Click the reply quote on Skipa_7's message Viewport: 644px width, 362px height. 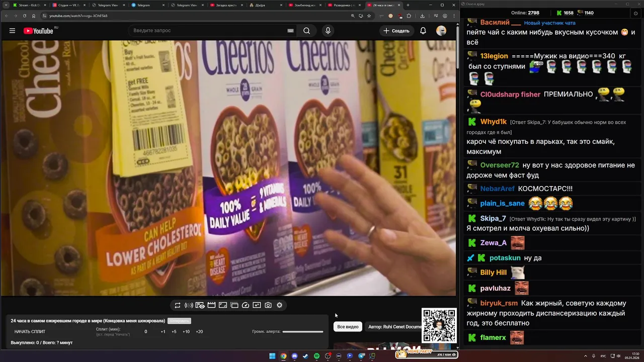pyautogui.click(x=573, y=219)
